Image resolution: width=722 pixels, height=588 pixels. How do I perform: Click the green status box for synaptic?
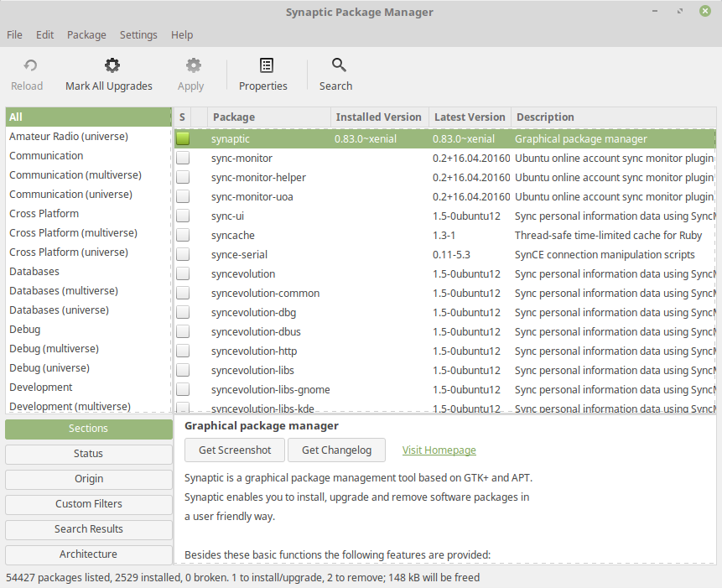coord(182,138)
